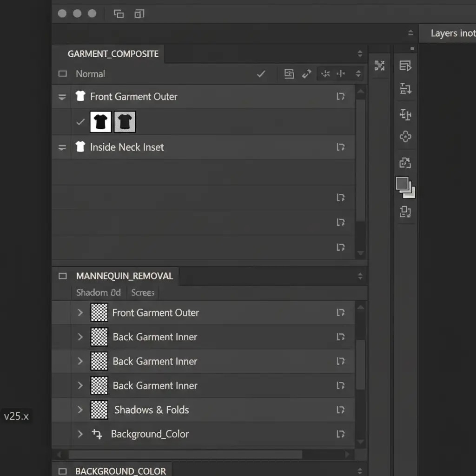The image size is (476, 476).
Task: Expand the Shadows & Folds layer group
Action: (x=80, y=410)
